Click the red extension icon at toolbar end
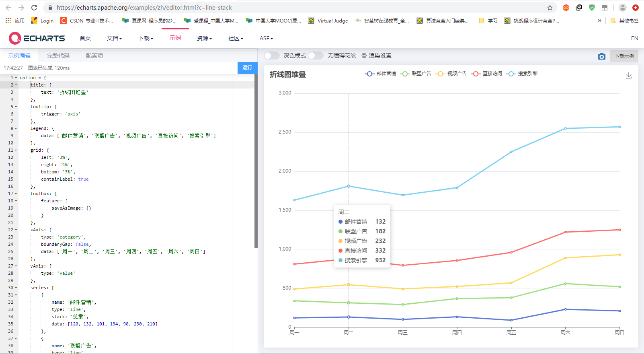The image size is (644, 354). pyautogui.click(x=635, y=8)
